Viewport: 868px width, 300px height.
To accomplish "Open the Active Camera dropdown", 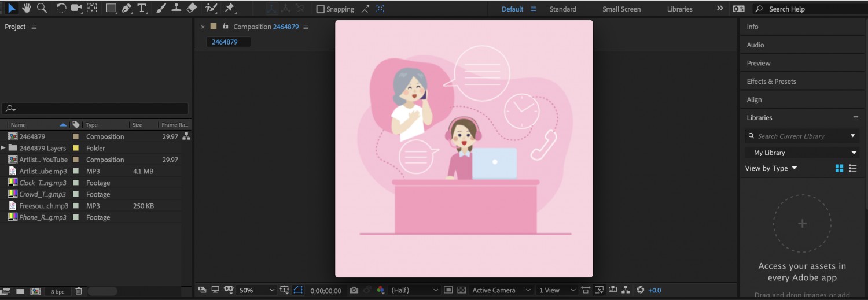I will [x=501, y=290].
